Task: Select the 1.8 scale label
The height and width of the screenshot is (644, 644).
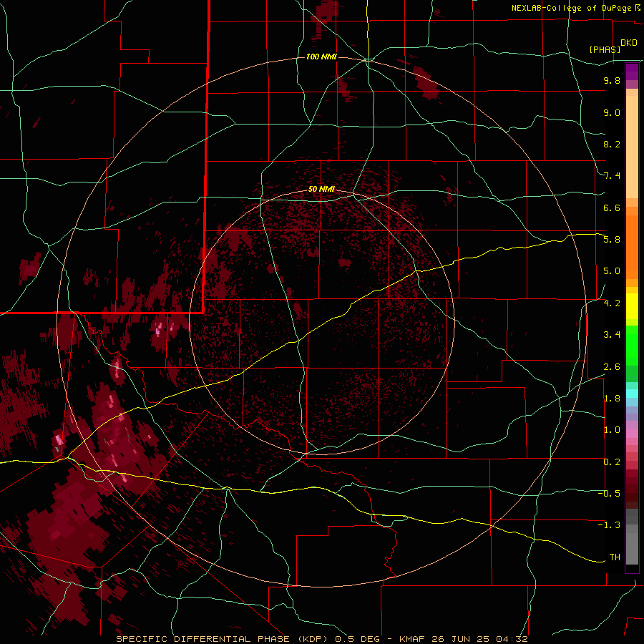Action: pyautogui.click(x=612, y=399)
